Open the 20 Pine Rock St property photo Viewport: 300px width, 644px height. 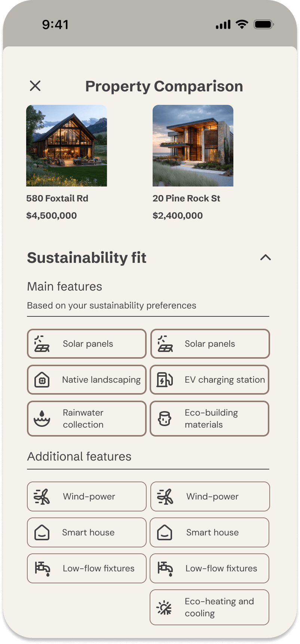(193, 146)
